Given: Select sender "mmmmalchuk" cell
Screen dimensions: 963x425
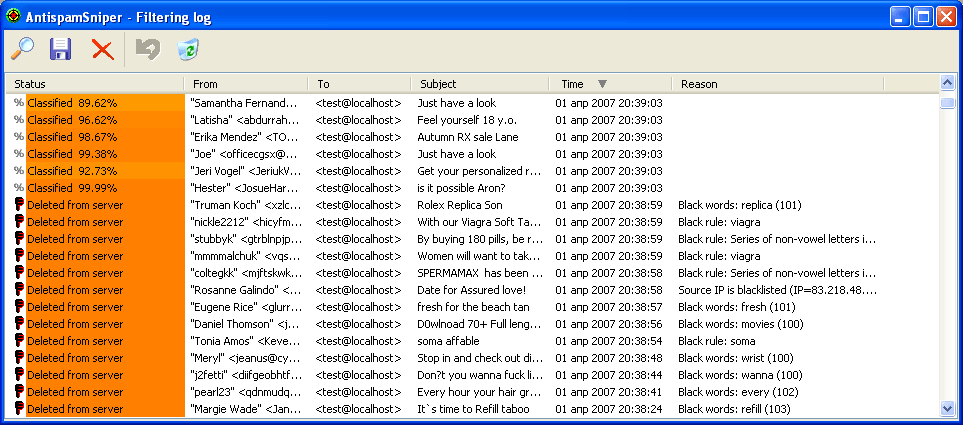Looking at the screenshot, I should 245,255.
